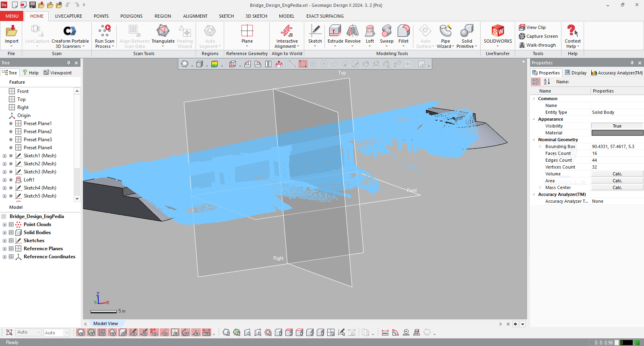Screen dimensions: 644x346
Task: Open Plane tool dropdown arrow
Action: pyautogui.click(x=247, y=46)
